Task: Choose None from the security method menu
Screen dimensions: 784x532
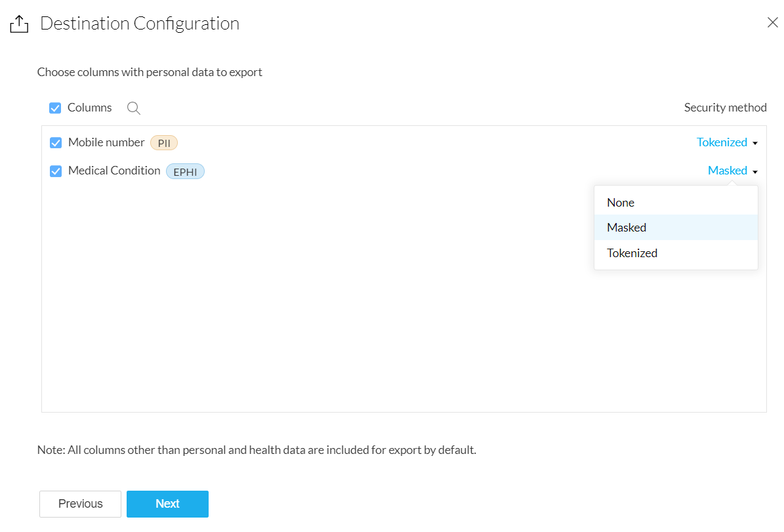Action: point(621,203)
